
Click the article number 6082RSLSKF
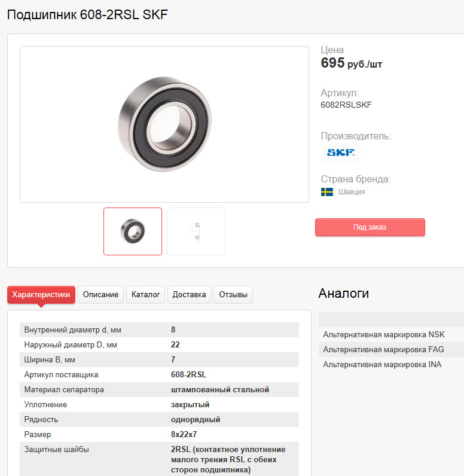pos(346,105)
